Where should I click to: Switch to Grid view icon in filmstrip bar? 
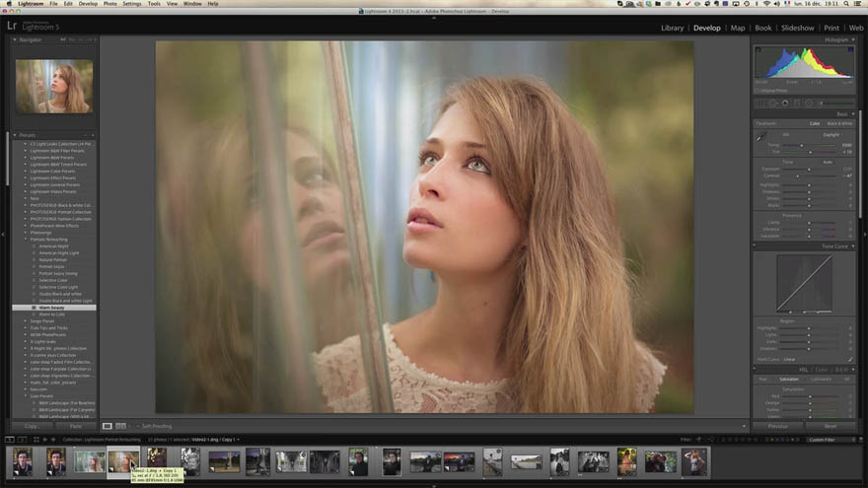[36, 440]
